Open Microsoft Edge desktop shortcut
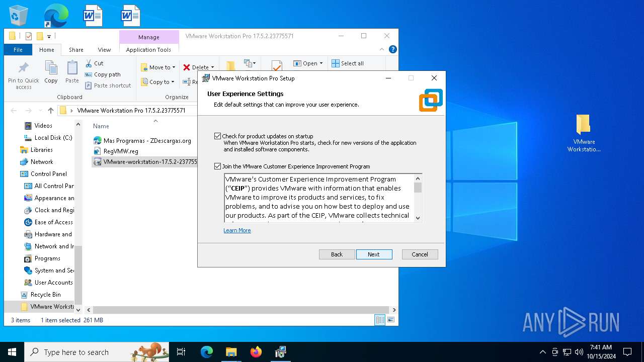 (56, 15)
